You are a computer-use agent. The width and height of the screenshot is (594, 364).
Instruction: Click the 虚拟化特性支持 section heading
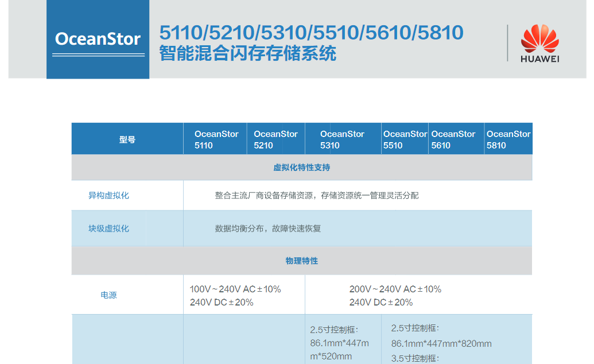pos(302,168)
